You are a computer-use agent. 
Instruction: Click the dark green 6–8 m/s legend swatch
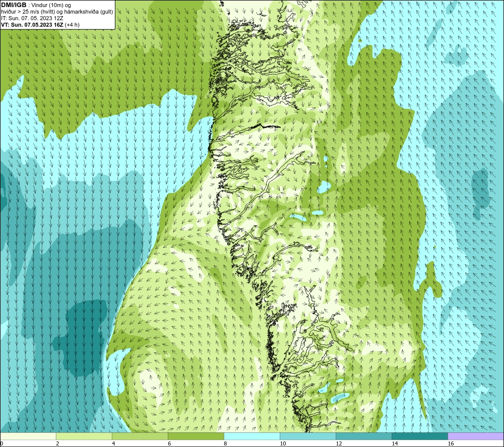(x=196, y=436)
